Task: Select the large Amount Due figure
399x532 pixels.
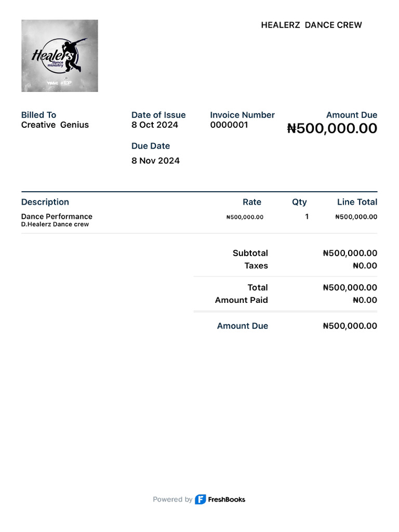Action: [332, 128]
